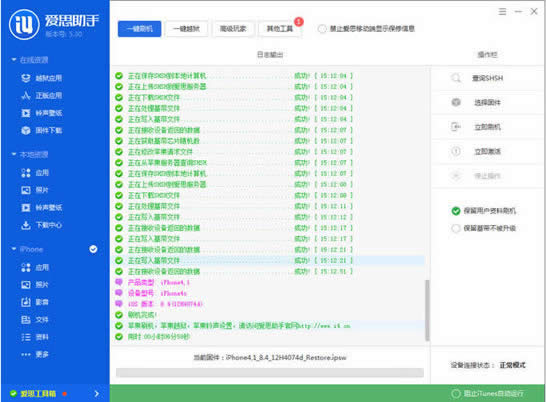Select the 正在获取基带芯片随机数 log row

click(x=268, y=141)
